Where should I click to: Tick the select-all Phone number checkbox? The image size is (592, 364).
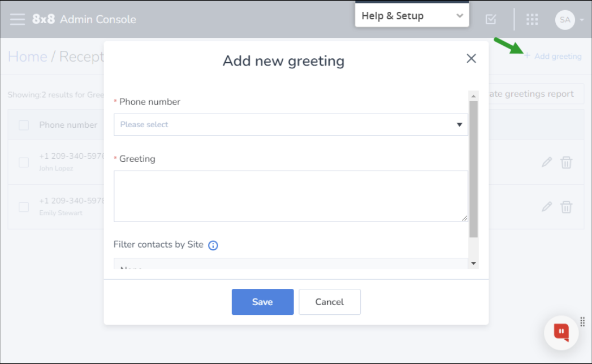(24, 125)
